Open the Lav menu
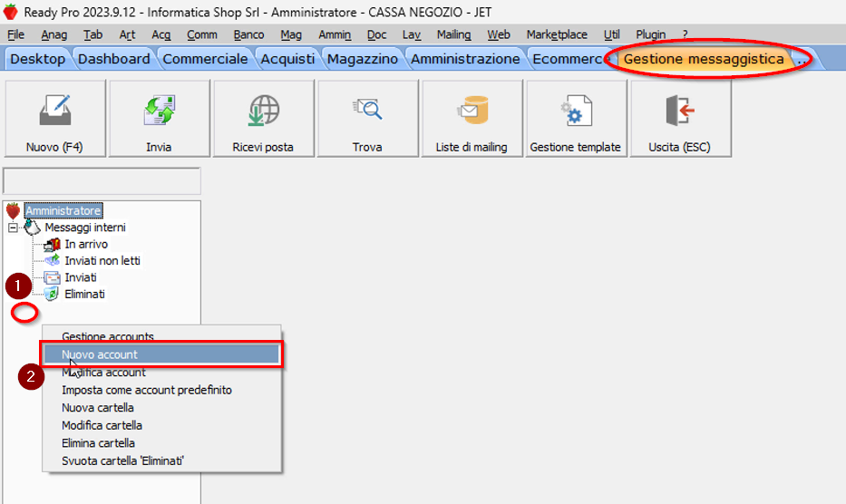The image size is (846, 504). pos(412,34)
